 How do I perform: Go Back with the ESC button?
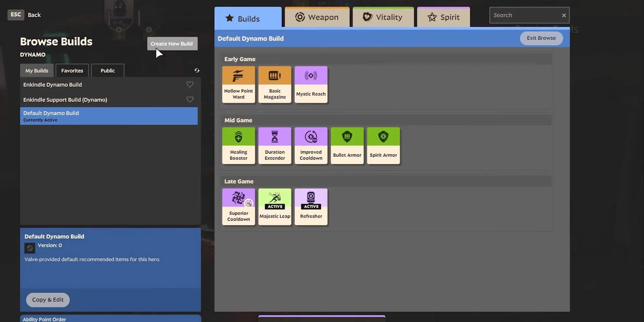[16, 14]
